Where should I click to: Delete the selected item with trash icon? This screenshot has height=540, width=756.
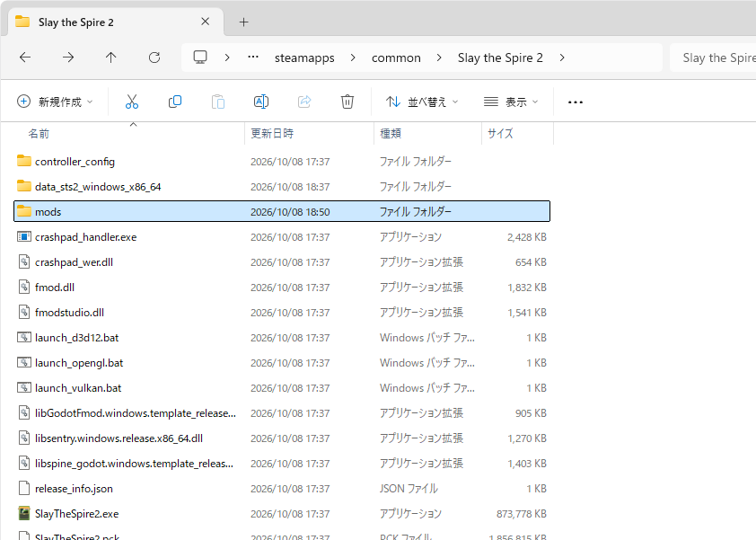(347, 102)
